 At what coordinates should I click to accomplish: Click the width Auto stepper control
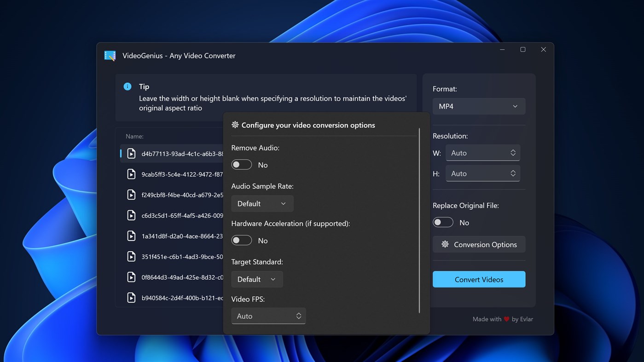(x=513, y=153)
